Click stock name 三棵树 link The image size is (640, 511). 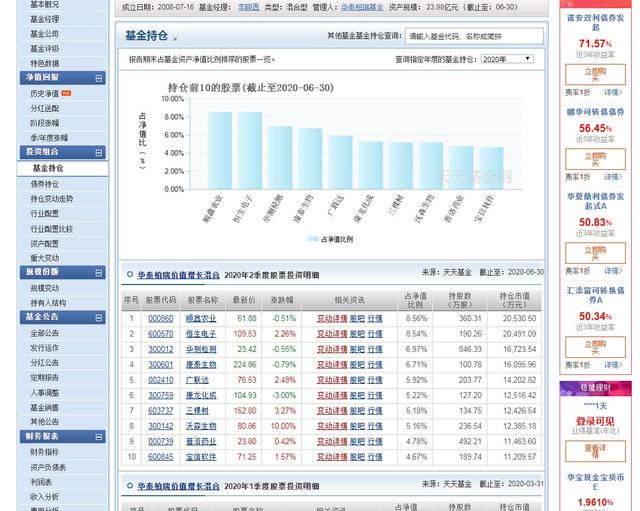click(197, 411)
